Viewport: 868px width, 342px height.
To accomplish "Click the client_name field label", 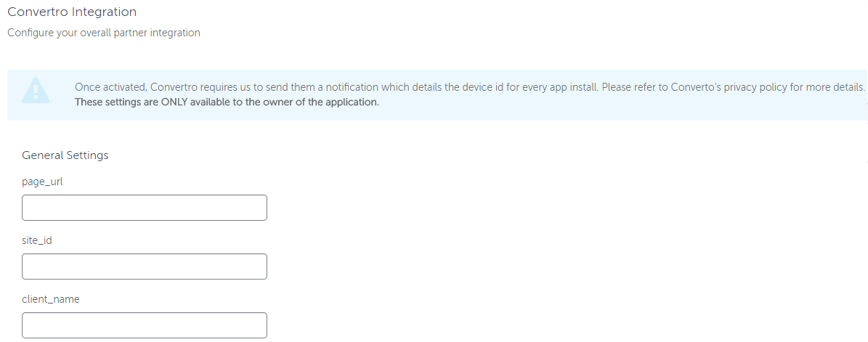I will 50,299.
